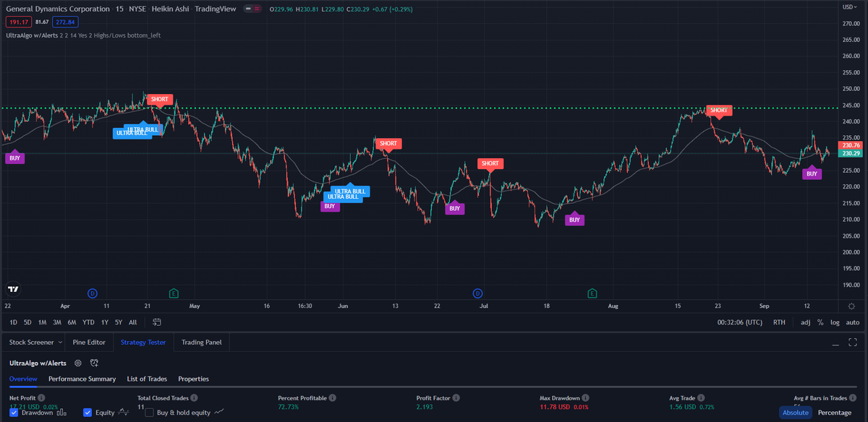Open the RTH session dropdown
The height and width of the screenshot is (422, 868).
point(779,322)
